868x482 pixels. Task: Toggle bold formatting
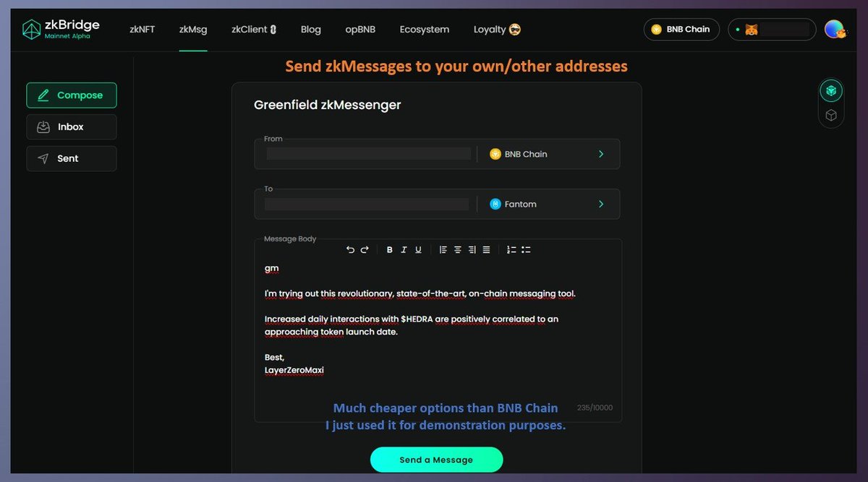[389, 249]
